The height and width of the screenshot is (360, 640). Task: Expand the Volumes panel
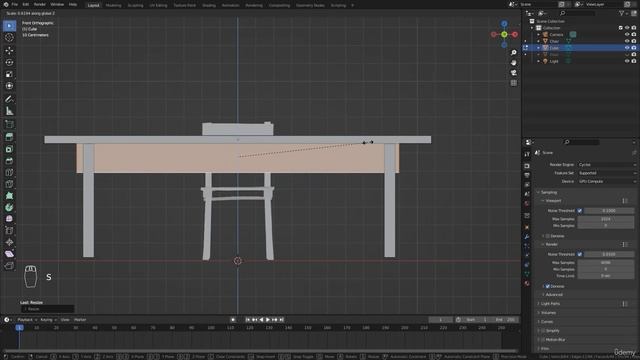point(547,313)
